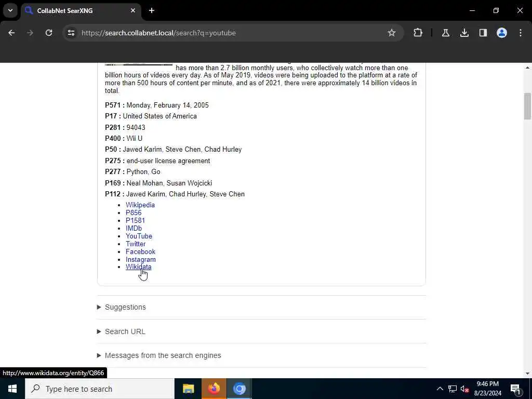The height and width of the screenshot is (399, 532).
Task: Open the Wikidata link
Action: pos(138,267)
